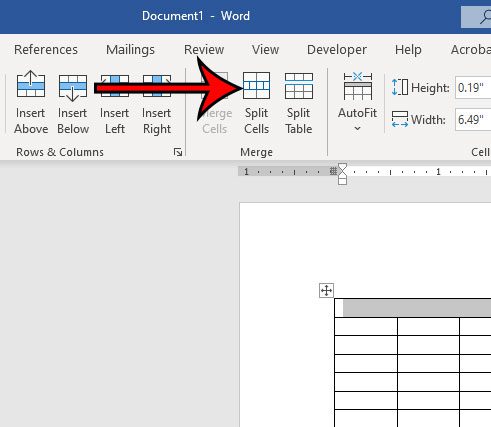Click the column width icon

[x=400, y=119]
